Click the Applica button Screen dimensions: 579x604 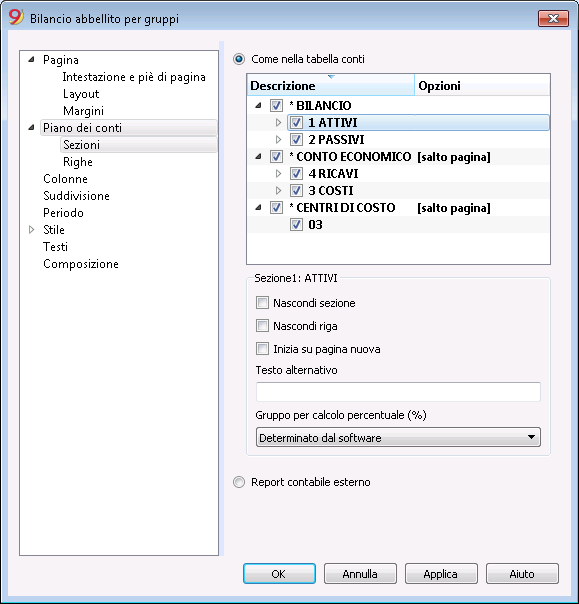pos(441,574)
